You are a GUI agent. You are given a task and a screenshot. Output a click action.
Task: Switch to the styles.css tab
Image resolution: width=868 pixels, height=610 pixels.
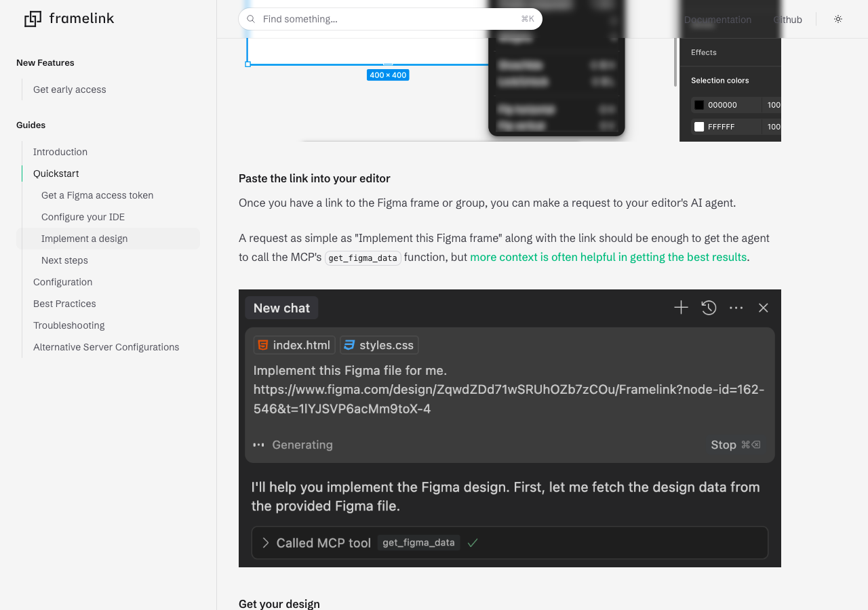coord(379,344)
